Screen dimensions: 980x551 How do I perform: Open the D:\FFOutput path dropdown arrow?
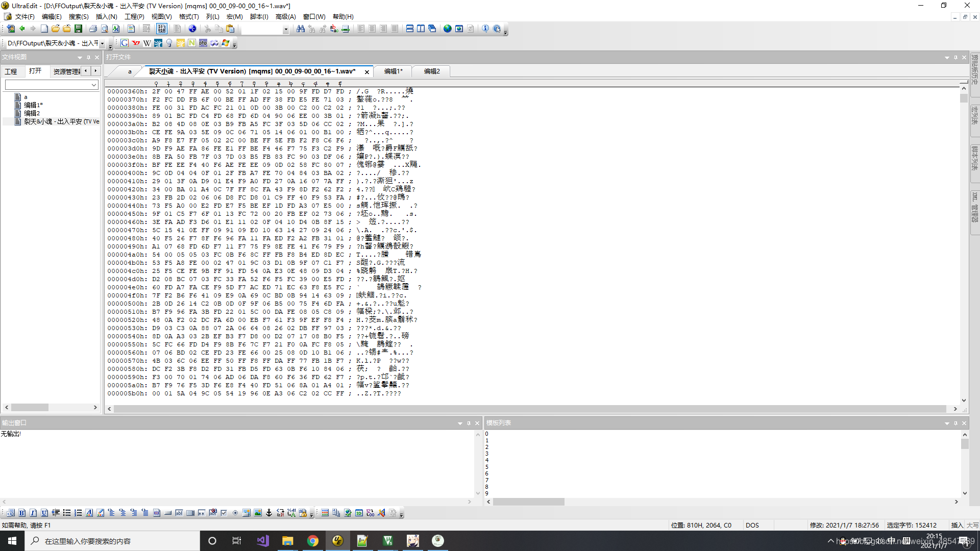click(x=102, y=44)
